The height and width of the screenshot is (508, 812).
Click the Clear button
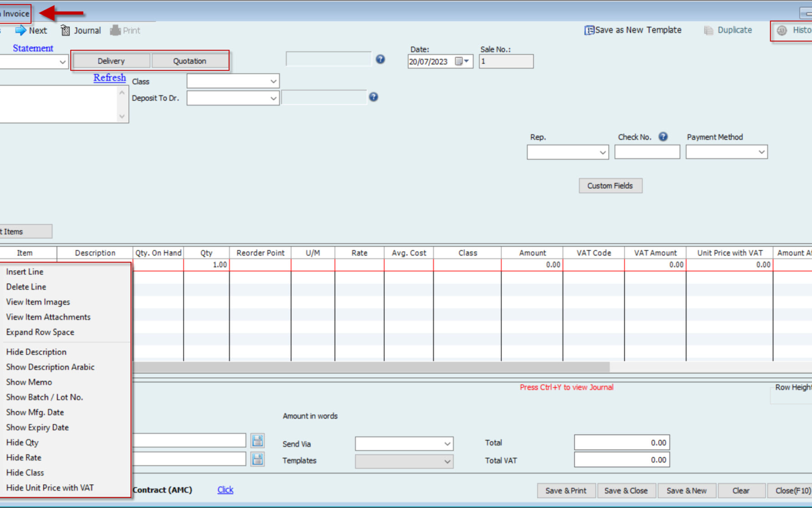(741, 491)
